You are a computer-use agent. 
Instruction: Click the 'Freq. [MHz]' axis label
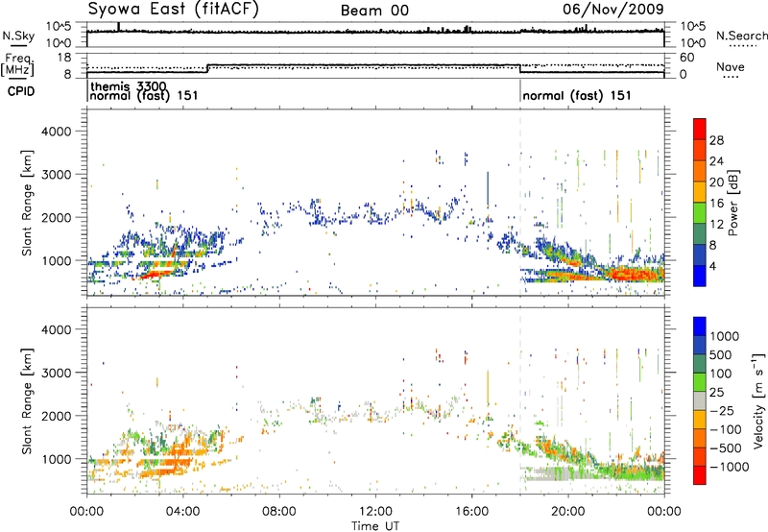(18, 65)
